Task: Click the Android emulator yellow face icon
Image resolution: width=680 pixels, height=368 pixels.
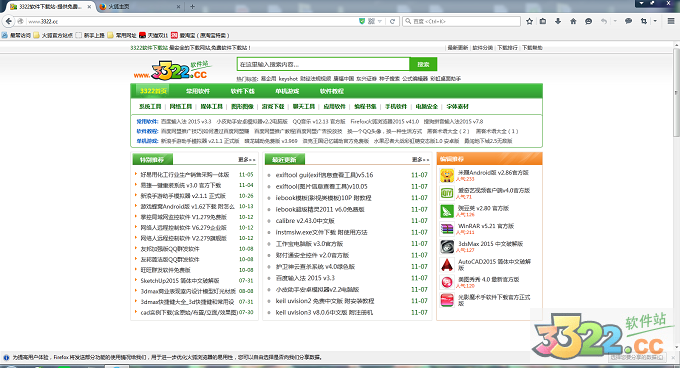Action: click(447, 175)
